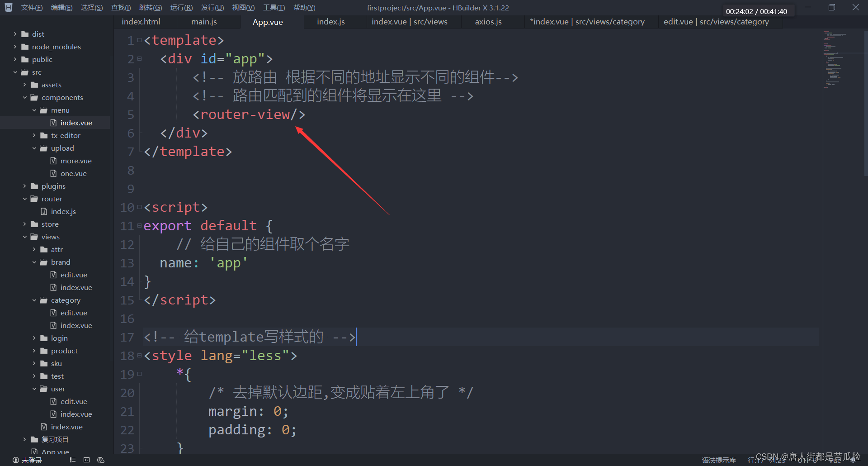The width and height of the screenshot is (868, 466).
Task: Expand the sku folder
Action: coord(34,363)
